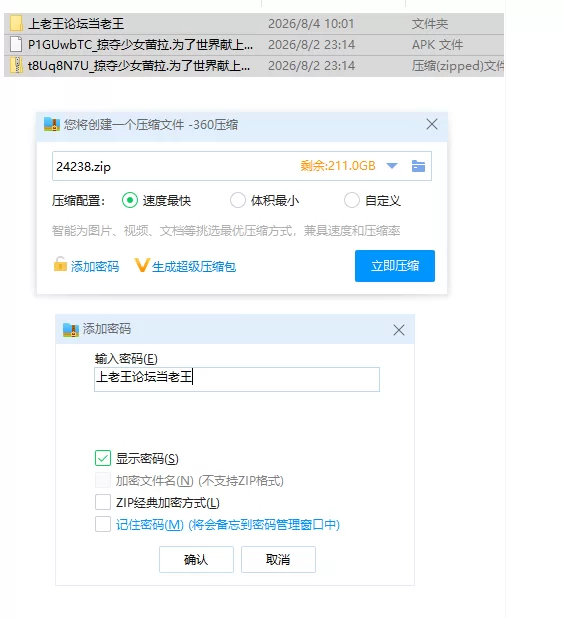Image resolution: width=563 pixels, height=618 pixels.
Task: Check the 记住密码(M) checkbox
Action: tap(103, 525)
